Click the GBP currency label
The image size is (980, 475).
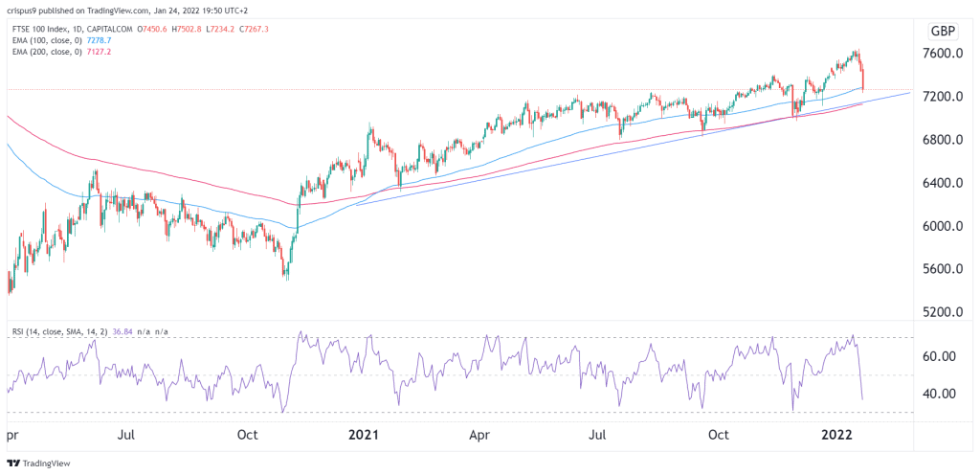pyautogui.click(x=944, y=32)
